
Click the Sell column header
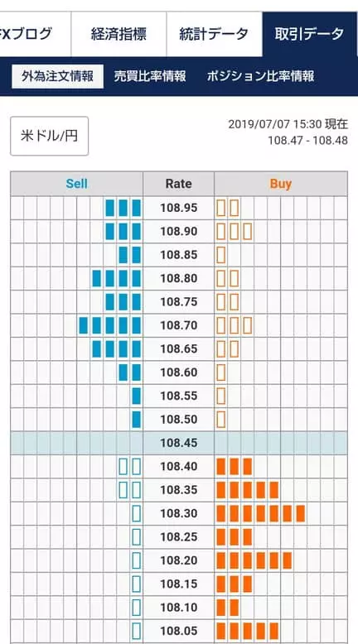(x=77, y=184)
